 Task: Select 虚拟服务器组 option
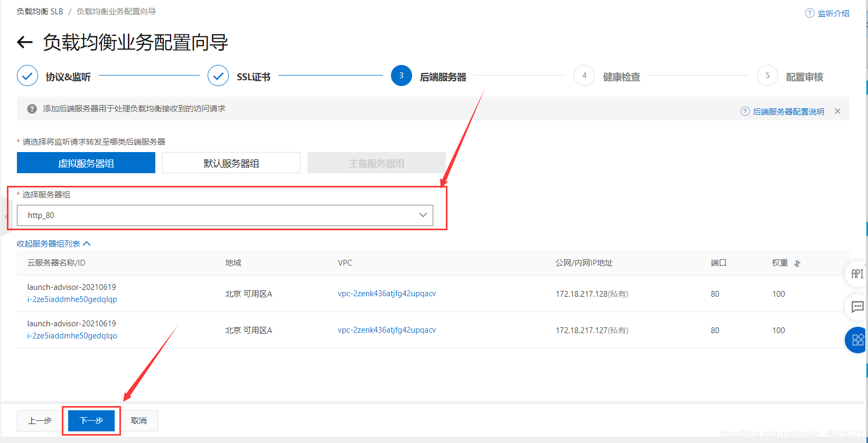86,163
